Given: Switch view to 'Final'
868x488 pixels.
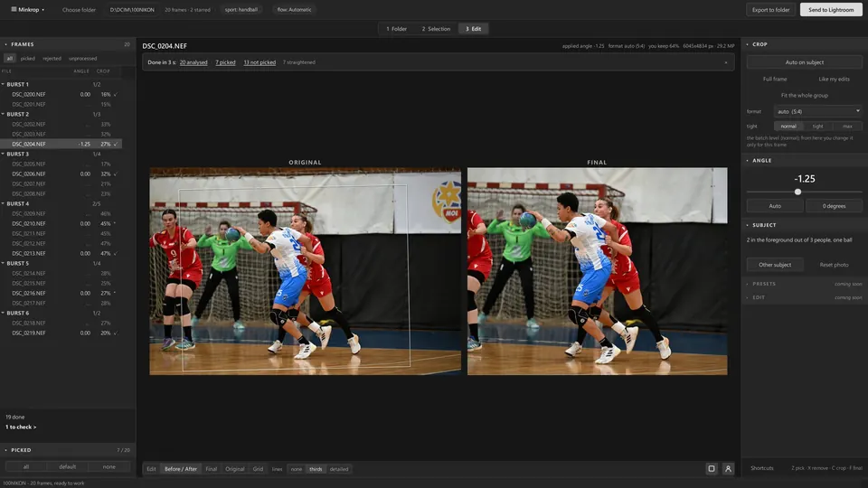Looking at the screenshot, I should pyautogui.click(x=211, y=469).
